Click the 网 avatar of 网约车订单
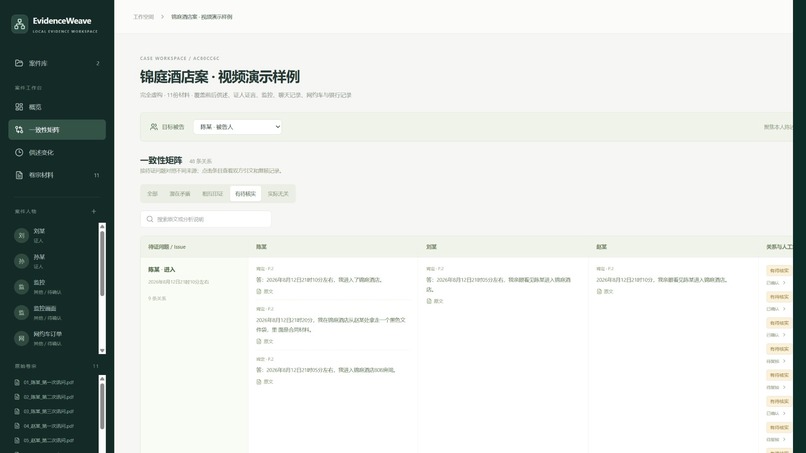 (21, 338)
